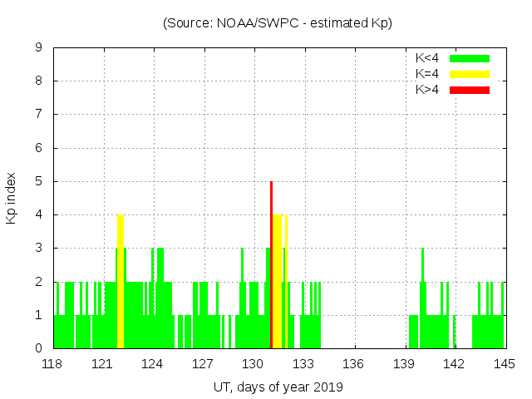The height and width of the screenshot is (399, 532).
Task: Click the x-axis tick label 118
Action: (x=52, y=364)
